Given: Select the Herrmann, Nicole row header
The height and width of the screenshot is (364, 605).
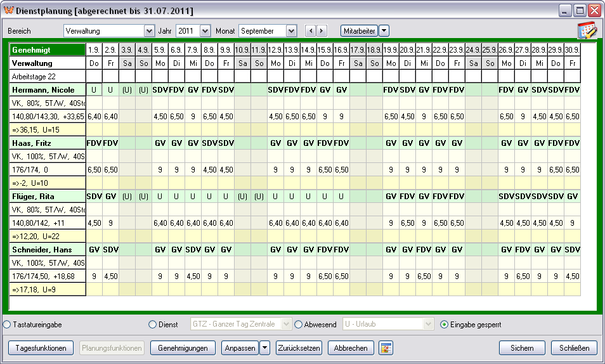Looking at the screenshot, I should pyautogui.click(x=48, y=90).
